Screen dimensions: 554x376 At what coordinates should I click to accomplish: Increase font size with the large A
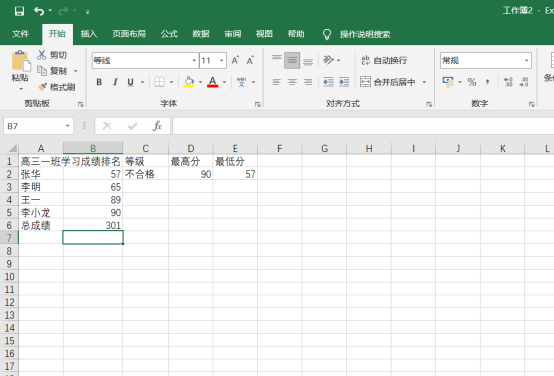tap(235, 60)
